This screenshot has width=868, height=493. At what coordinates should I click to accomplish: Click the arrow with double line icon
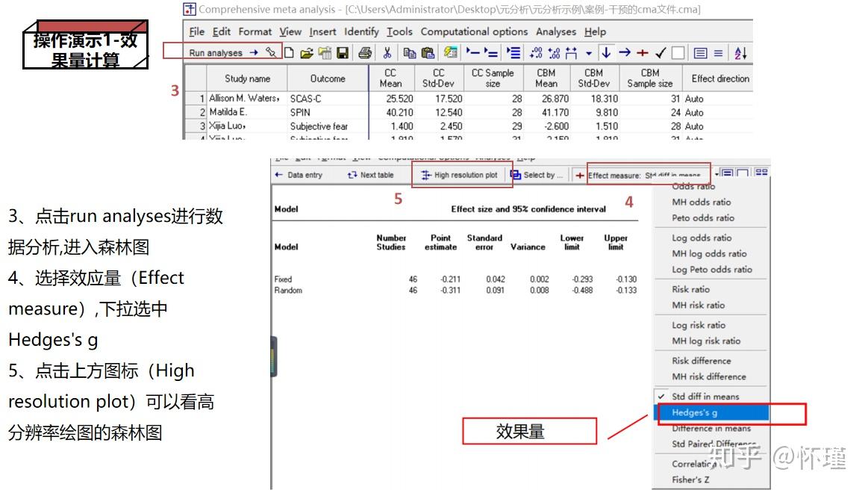tap(490, 52)
